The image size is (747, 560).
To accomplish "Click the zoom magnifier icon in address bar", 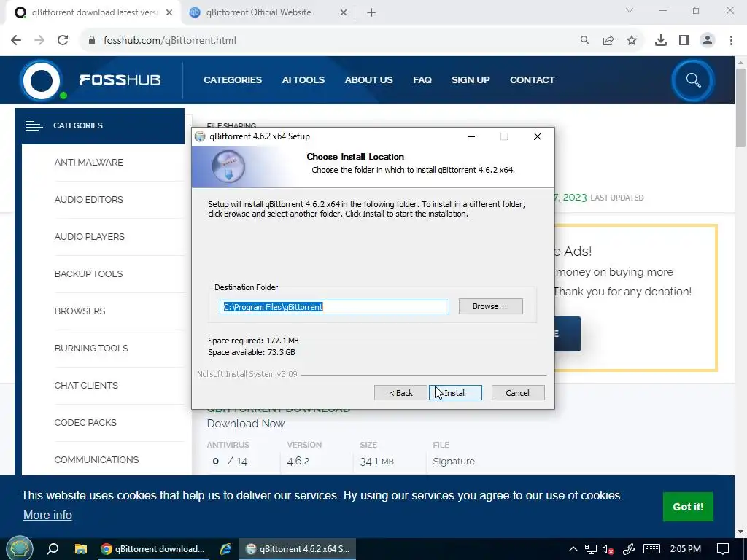I will point(584,41).
